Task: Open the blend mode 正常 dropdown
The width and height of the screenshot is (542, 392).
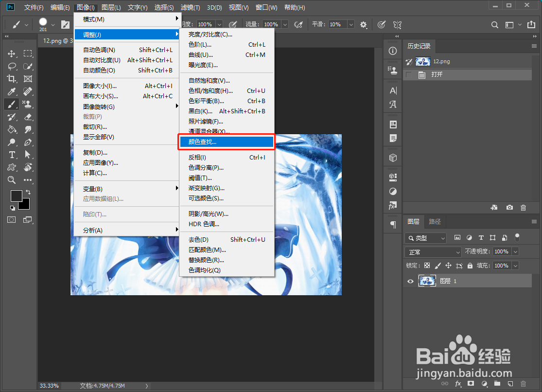Action: tap(433, 252)
